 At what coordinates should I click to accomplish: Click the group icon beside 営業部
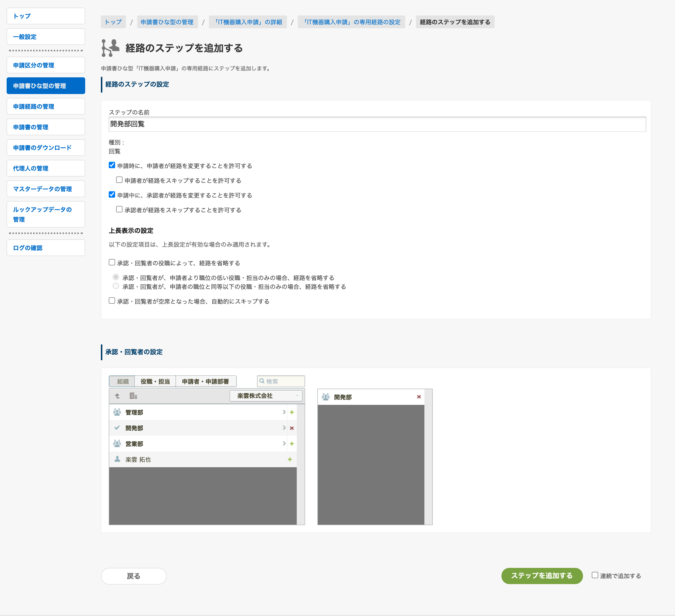pos(117,444)
